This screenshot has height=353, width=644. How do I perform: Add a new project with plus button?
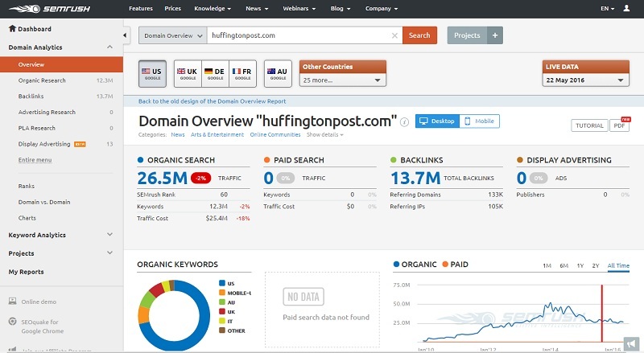pyautogui.click(x=496, y=35)
